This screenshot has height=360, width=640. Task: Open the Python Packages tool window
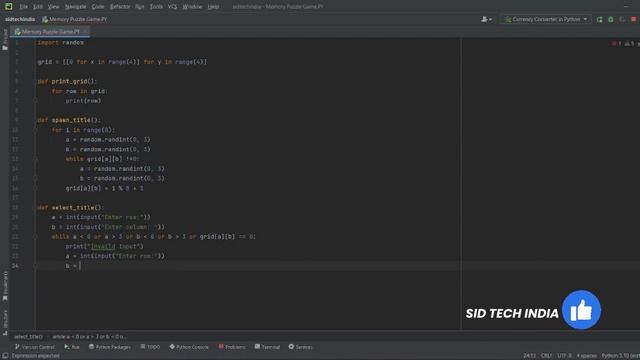coord(109,347)
